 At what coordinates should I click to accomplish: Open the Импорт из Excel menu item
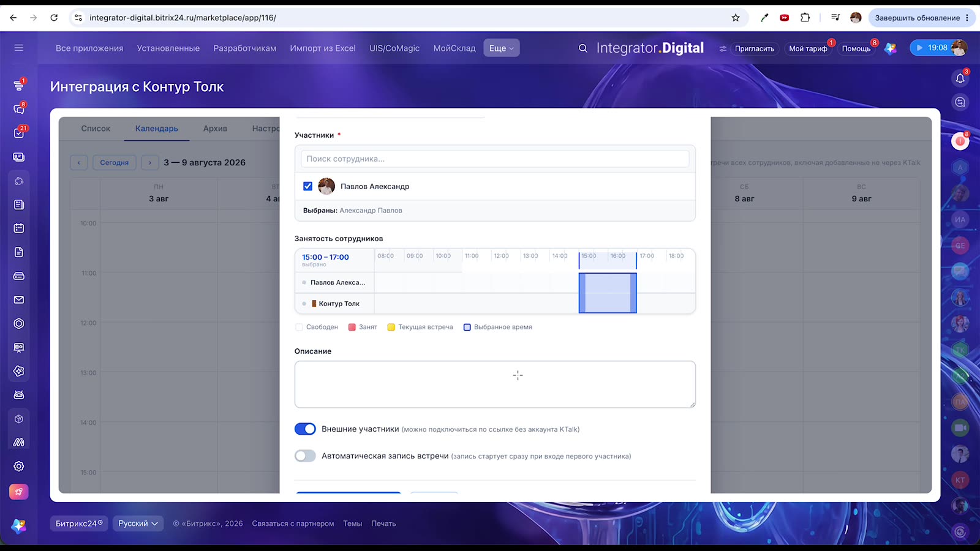[323, 48]
